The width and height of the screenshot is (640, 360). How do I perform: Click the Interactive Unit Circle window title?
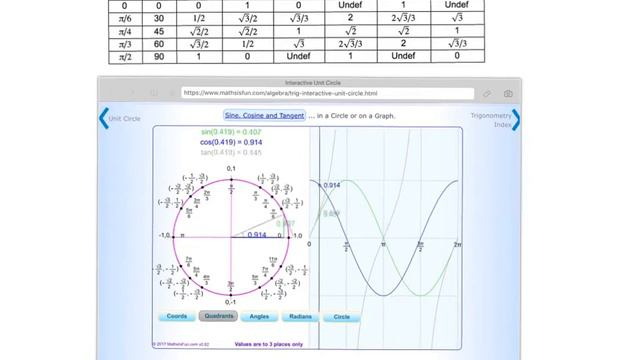[x=313, y=82]
